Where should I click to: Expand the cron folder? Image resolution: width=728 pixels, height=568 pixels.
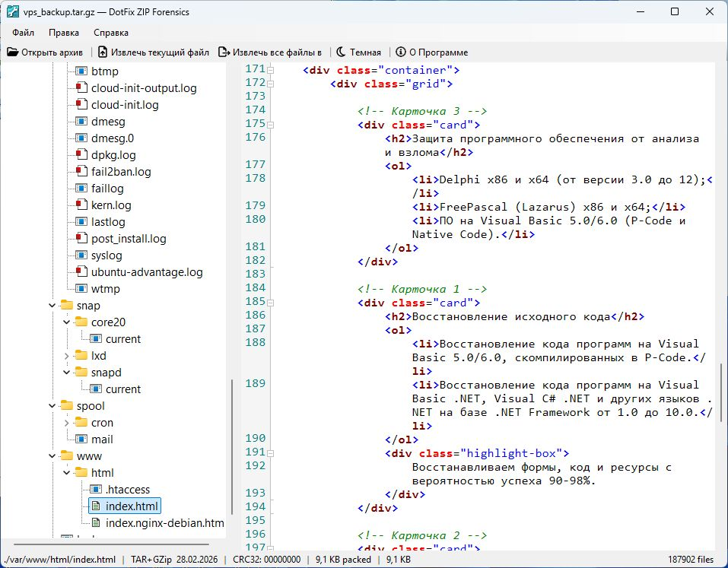pos(66,423)
